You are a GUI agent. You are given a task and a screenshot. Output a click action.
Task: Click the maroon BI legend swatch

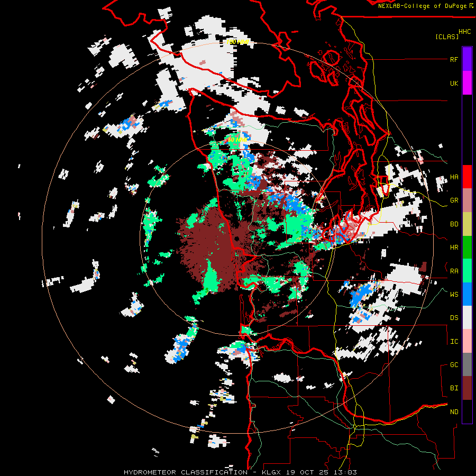click(467, 388)
